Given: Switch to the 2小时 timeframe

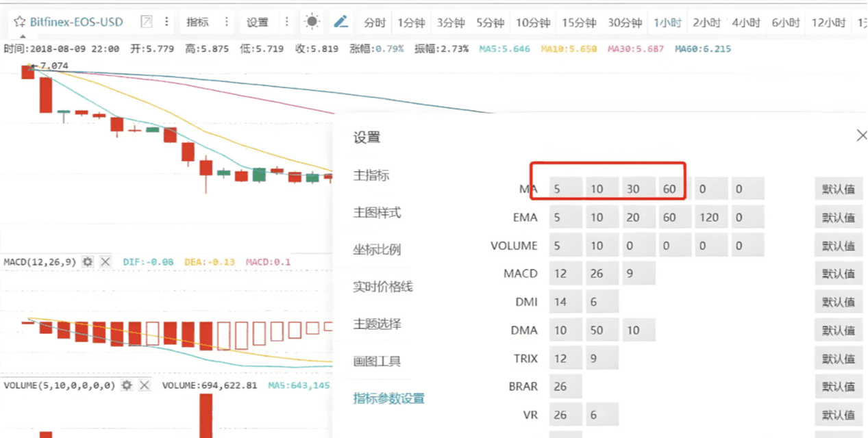Looking at the screenshot, I should click(707, 23).
